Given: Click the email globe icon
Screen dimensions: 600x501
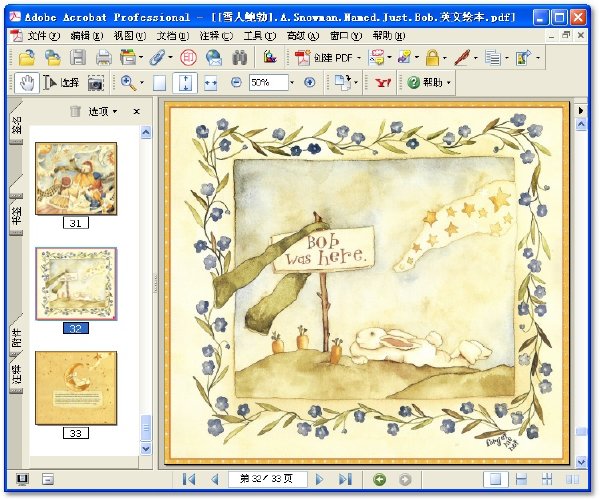Looking at the screenshot, I should click(x=214, y=58).
